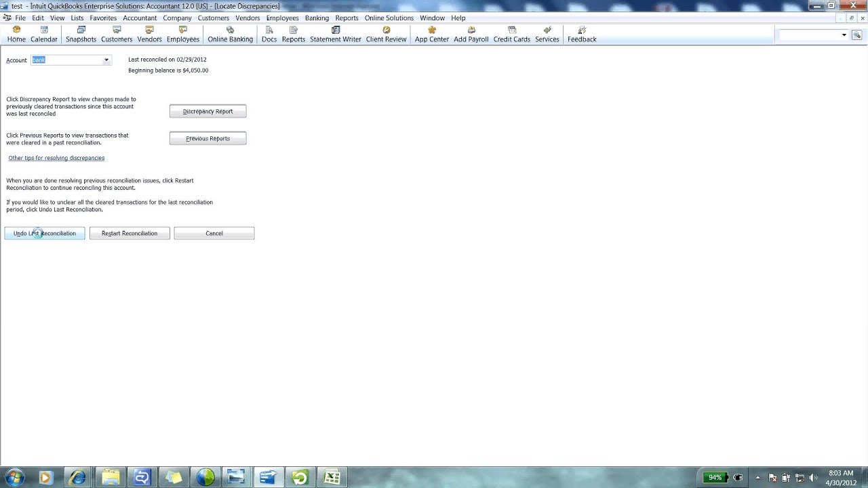This screenshot has width=868, height=488.
Task: Show hidden system tray icons arrow
Action: click(x=758, y=477)
